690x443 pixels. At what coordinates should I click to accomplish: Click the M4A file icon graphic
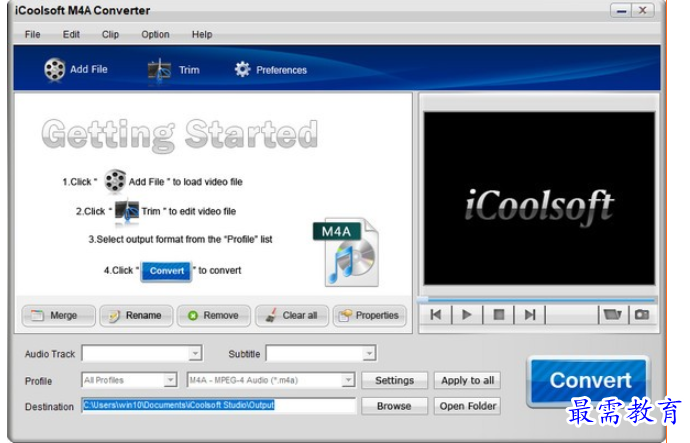coord(346,253)
